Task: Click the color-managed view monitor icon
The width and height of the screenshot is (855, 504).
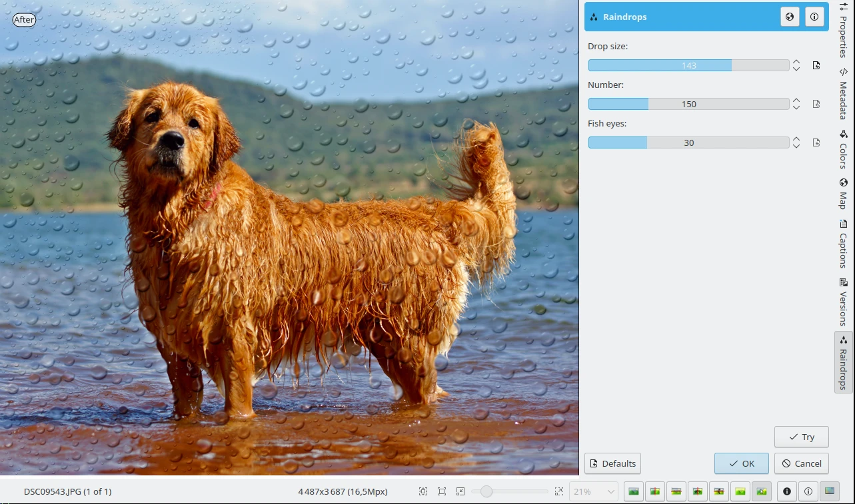Action: (829, 491)
